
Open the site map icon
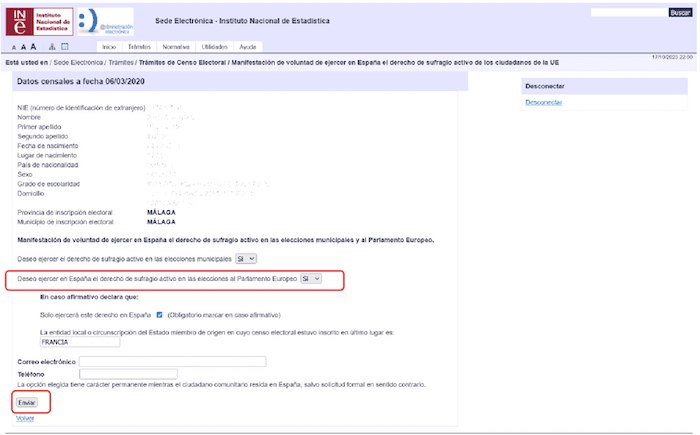point(52,46)
